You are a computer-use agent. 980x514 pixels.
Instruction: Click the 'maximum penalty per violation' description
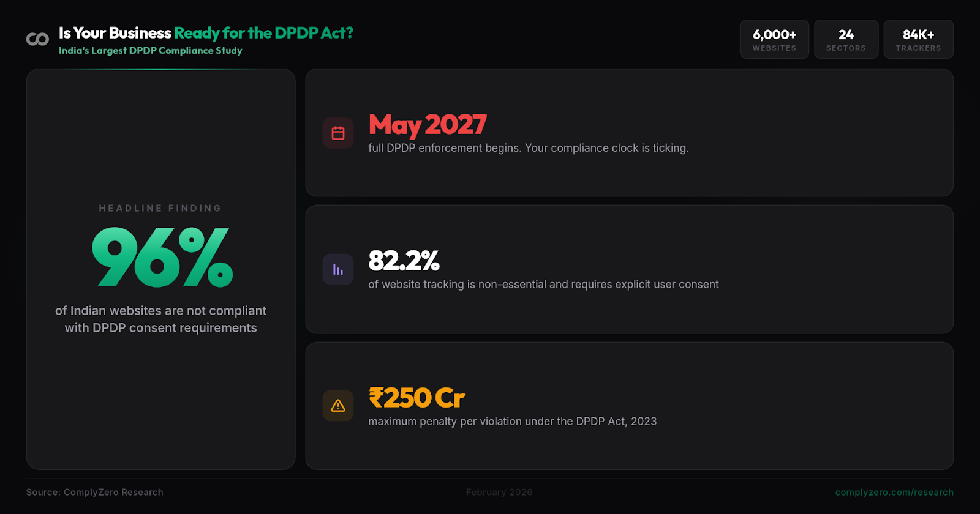(x=512, y=422)
